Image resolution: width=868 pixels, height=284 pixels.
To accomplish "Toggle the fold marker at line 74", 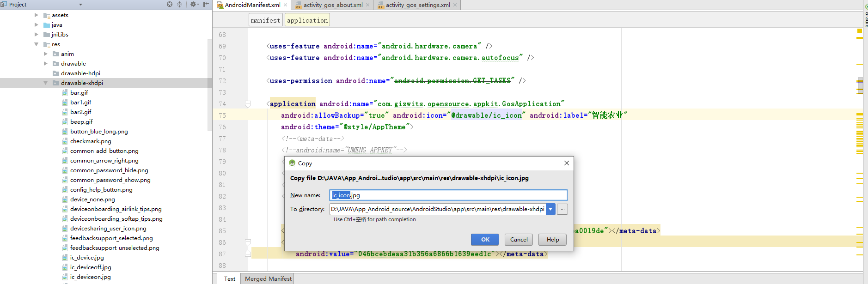I will (248, 104).
